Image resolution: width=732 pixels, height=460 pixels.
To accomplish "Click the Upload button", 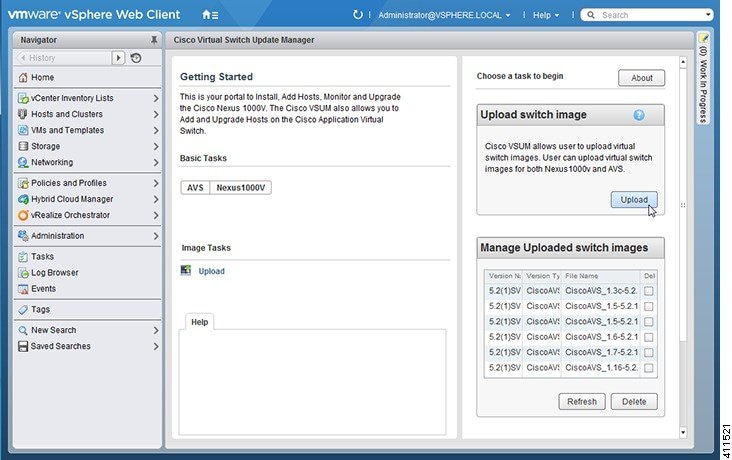I will coord(633,199).
